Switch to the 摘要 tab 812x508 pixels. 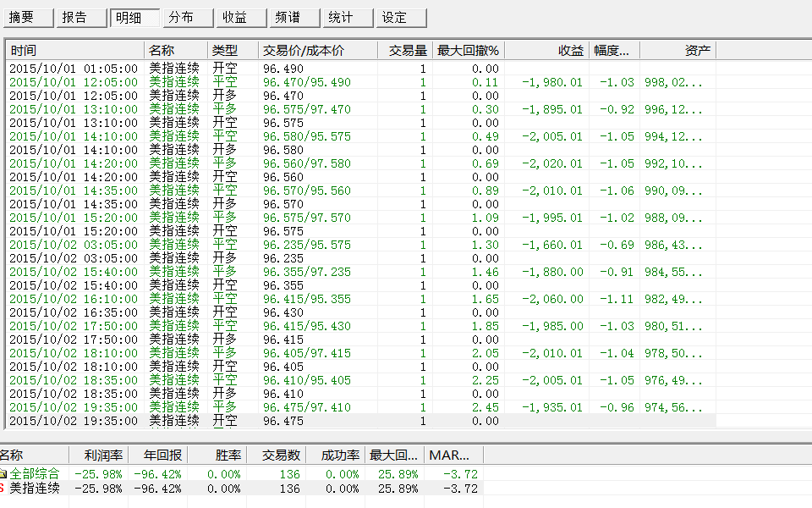click(27, 18)
